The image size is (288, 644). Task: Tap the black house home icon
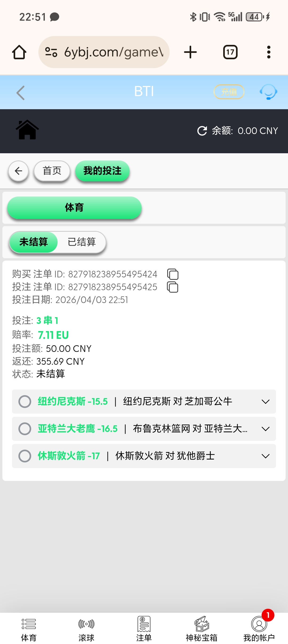[27, 130]
